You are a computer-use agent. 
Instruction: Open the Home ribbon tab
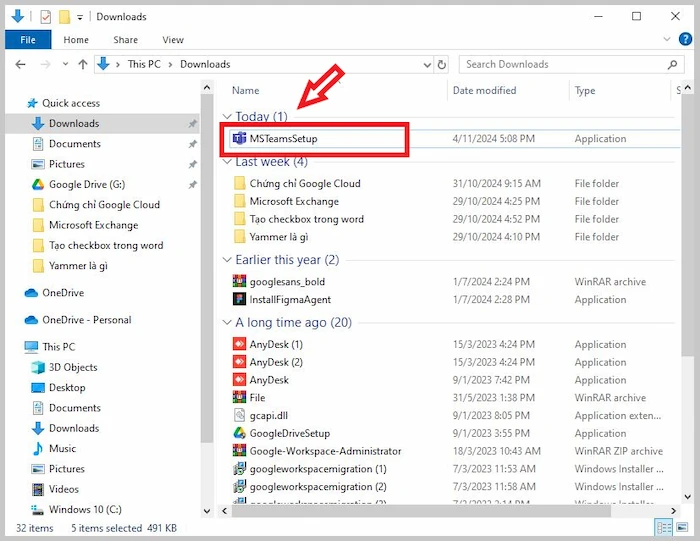pyautogui.click(x=76, y=40)
